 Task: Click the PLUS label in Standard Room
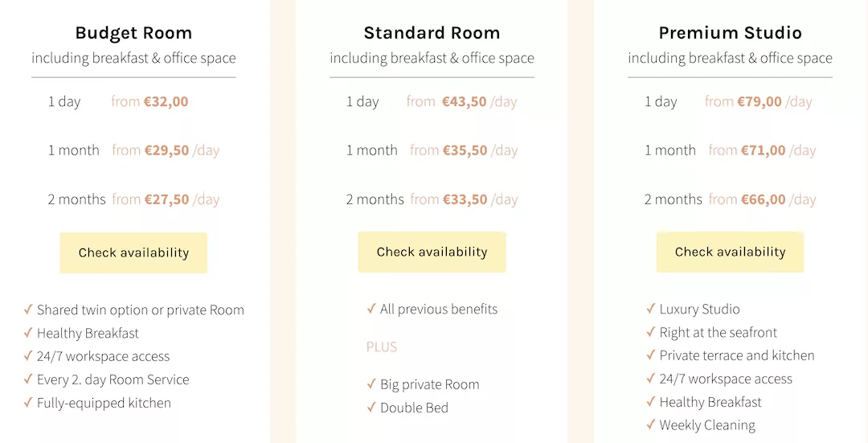click(x=382, y=347)
